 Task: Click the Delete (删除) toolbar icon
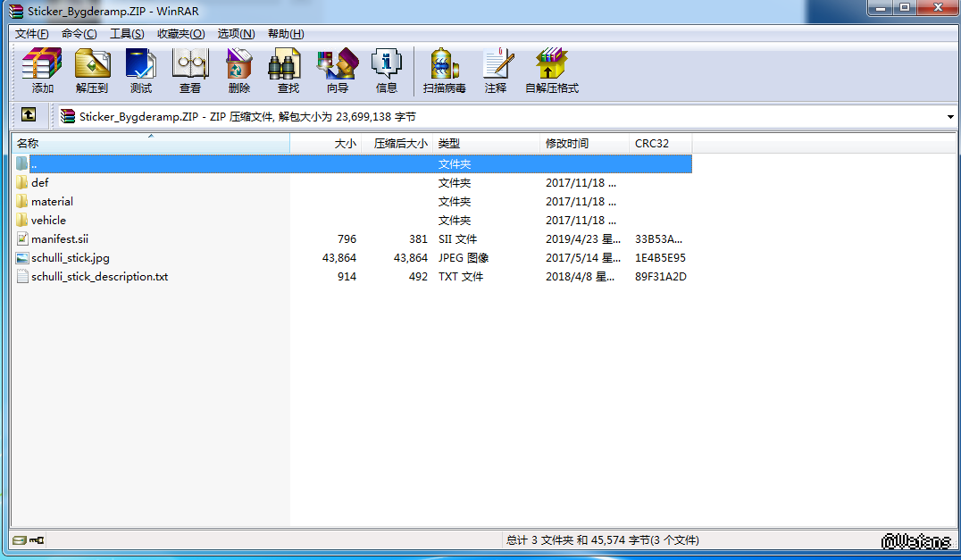pyautogui.click(x=239, y=71)
